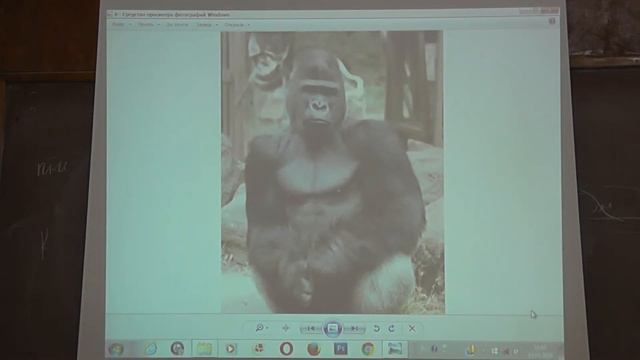
Task: Open the Печать menu
Action: coord(148,24)
